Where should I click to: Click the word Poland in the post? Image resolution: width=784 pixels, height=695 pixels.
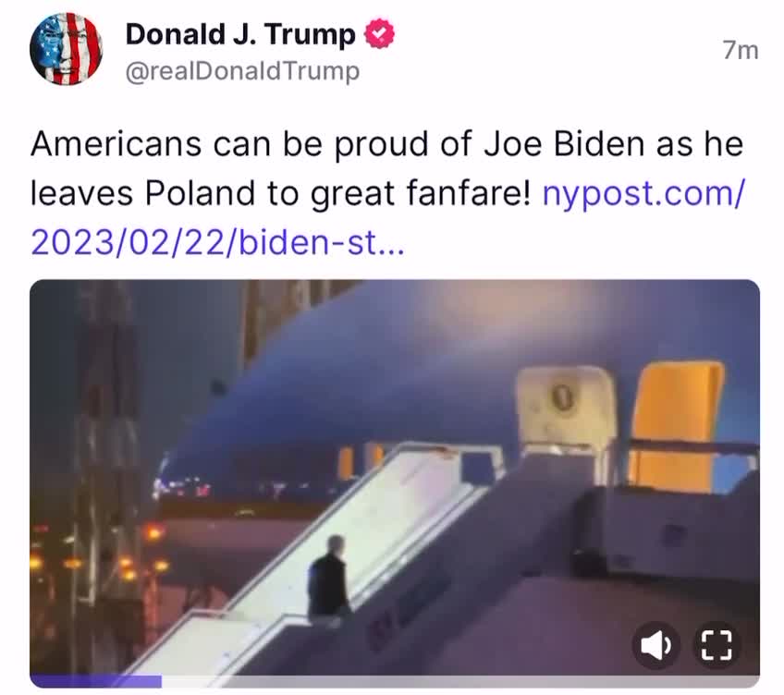click(200, 193)
